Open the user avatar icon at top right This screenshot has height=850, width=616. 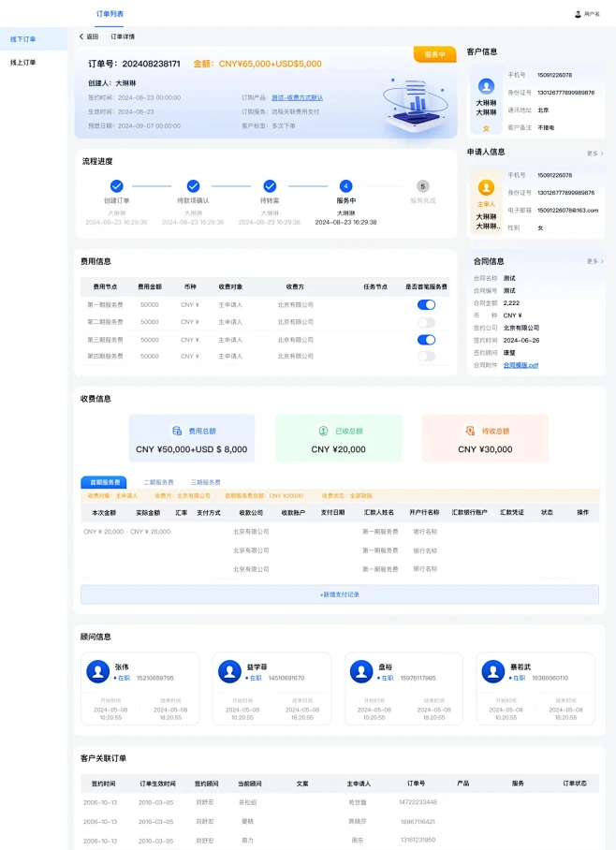pos(578,14)
